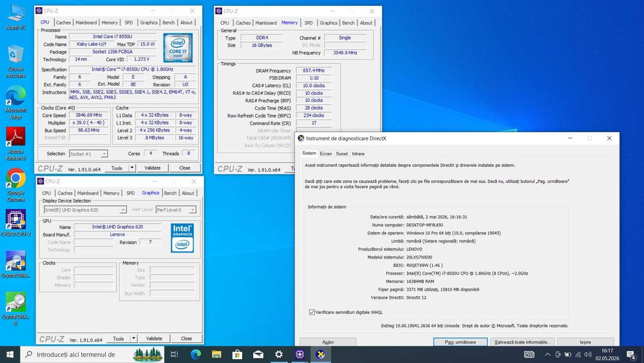Click the taskbar search box
644x363 pixels.
pyautogui.click(x=92, y=355)
